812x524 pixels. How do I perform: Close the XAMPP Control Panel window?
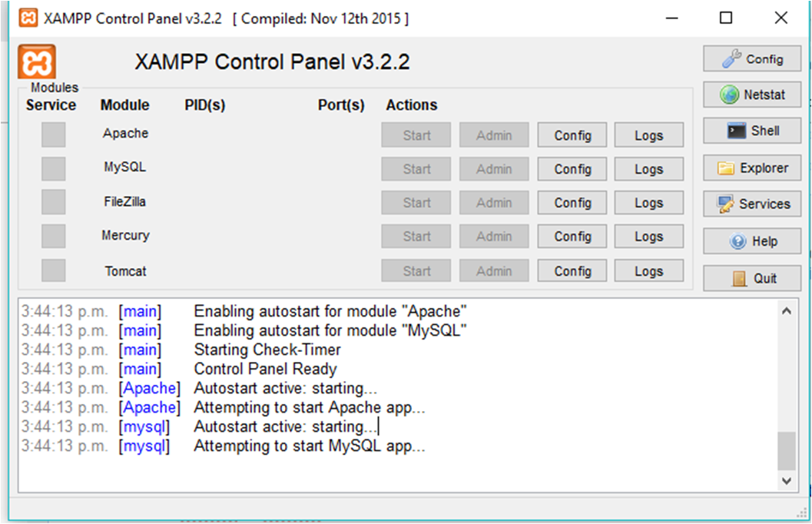781,18
